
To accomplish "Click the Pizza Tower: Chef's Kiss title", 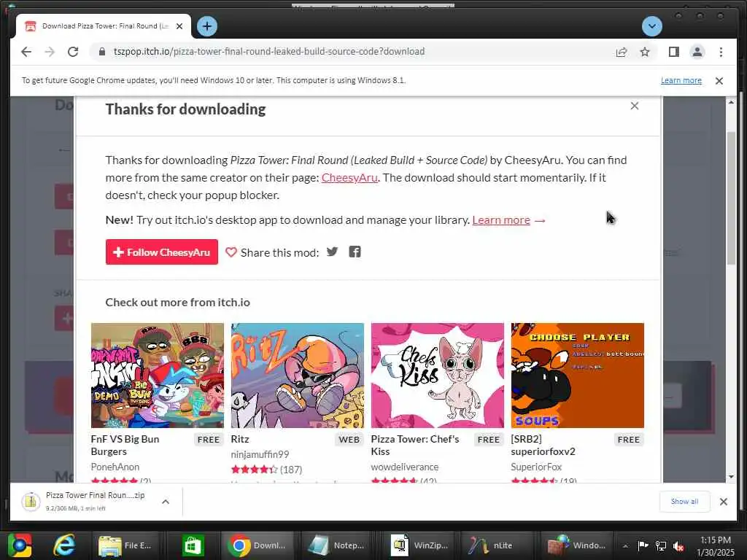I will click(x=415, y=446).
